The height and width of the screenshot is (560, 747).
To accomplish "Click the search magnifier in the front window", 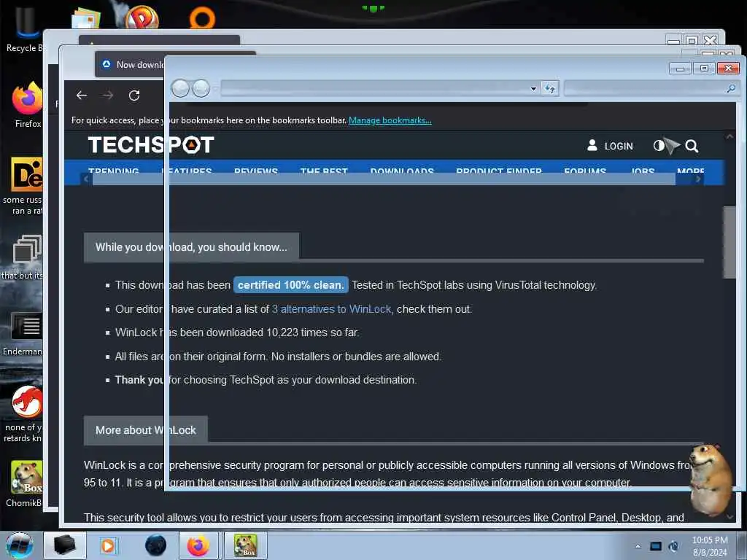I will click(x=730, y=88).
